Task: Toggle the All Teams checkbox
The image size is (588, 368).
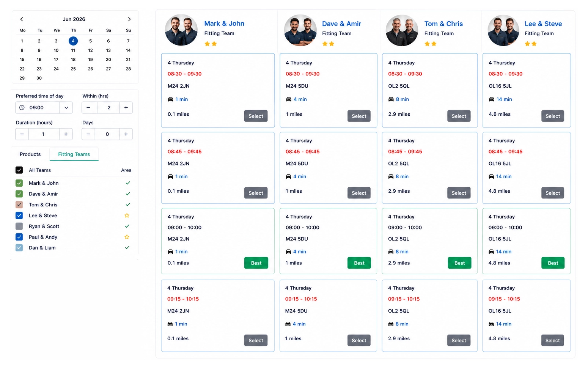Action: 19,170
